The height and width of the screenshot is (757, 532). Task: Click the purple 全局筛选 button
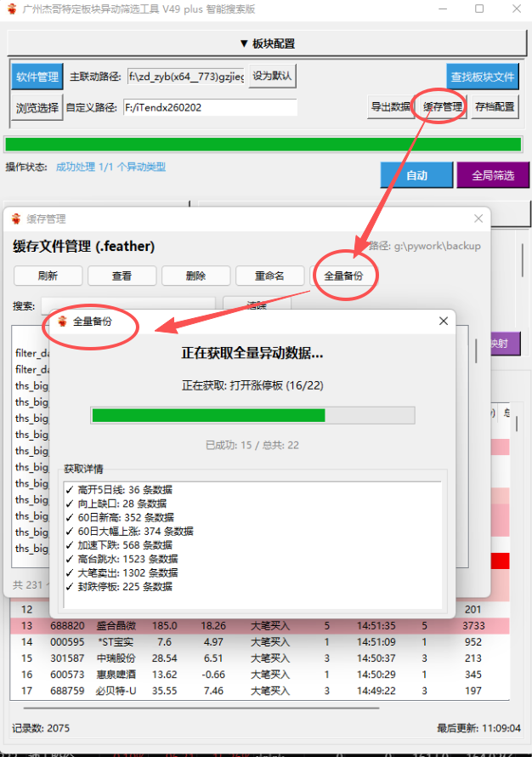click(x=493, y=175)
